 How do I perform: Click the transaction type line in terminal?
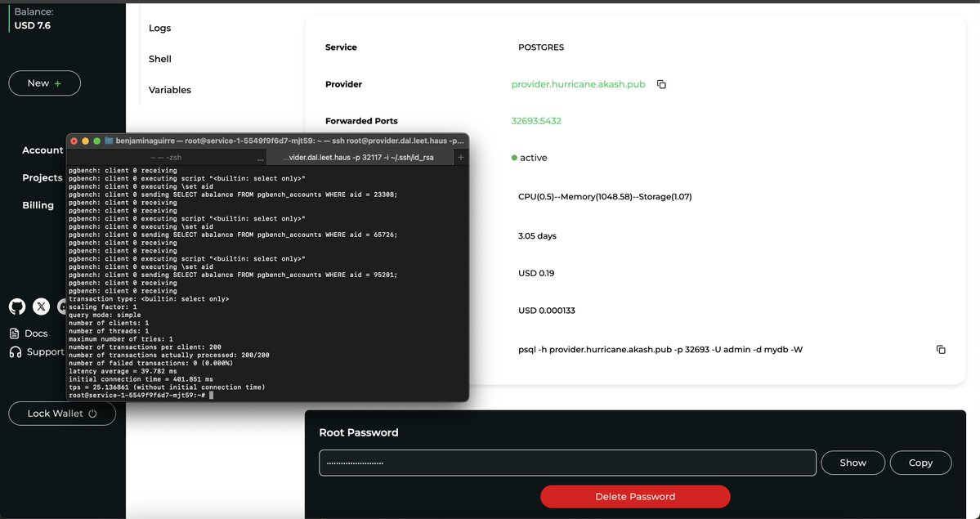[x=149, y=299]
